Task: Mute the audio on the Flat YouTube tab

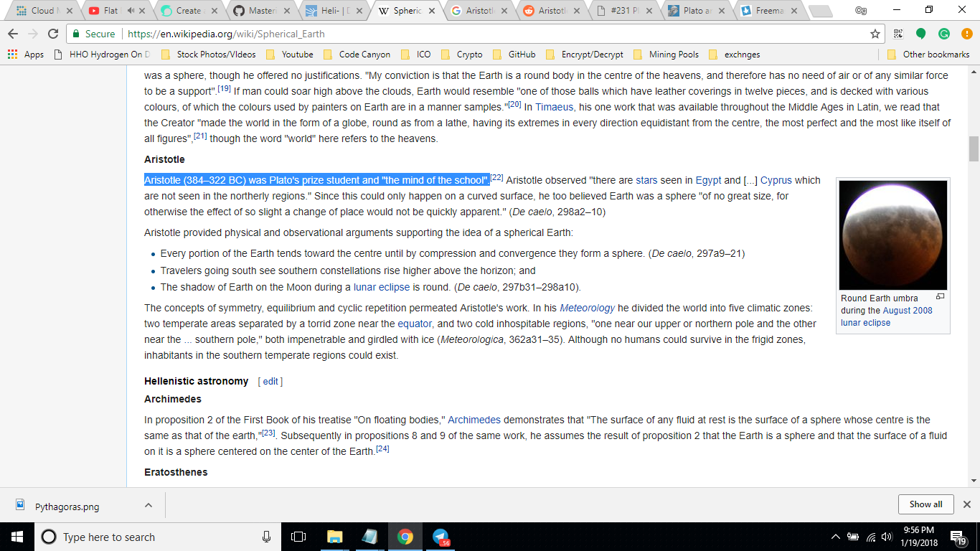Action: 131,11
